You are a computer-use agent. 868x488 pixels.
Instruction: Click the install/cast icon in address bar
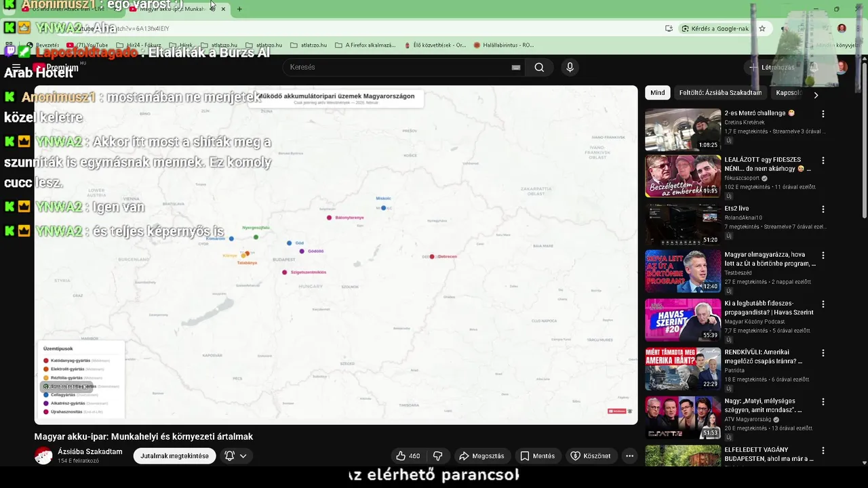[669, 28]
